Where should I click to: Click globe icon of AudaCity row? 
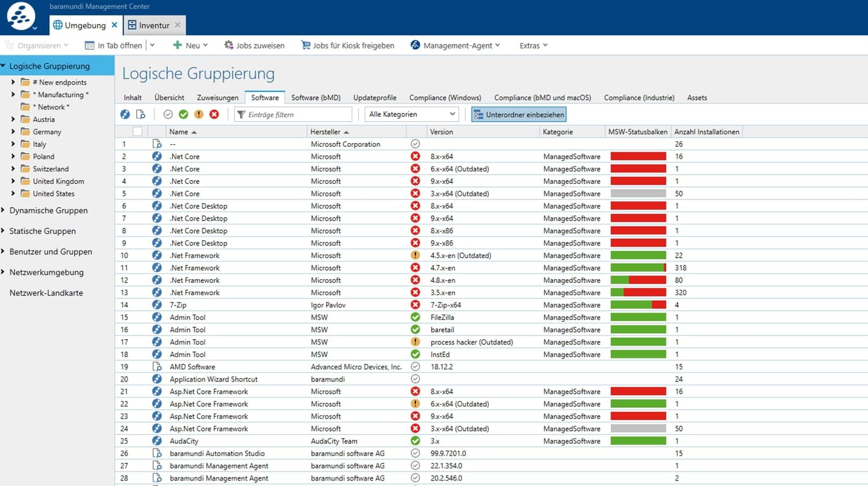(x=157, y=441)
